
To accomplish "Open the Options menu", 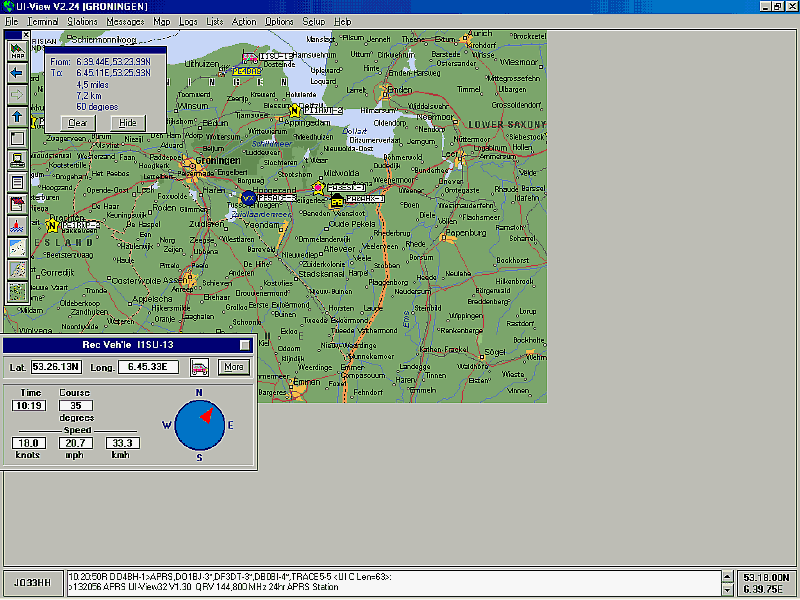I will point(279,22).
